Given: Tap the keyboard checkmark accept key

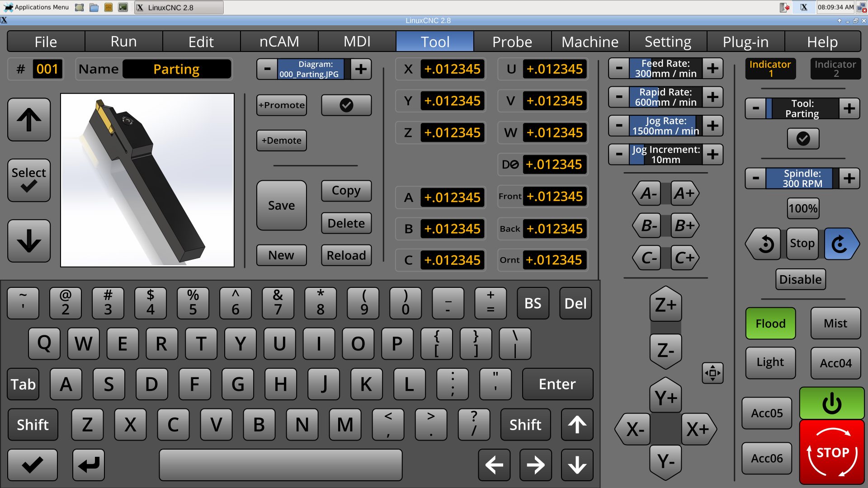Looking at the screenshot, I should pos(33,465).
